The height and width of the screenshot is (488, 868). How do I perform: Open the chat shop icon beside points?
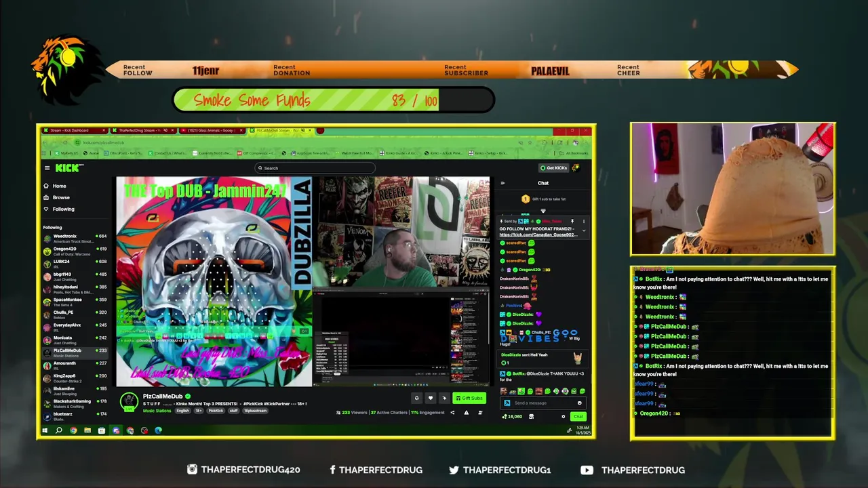click(532, 416)
